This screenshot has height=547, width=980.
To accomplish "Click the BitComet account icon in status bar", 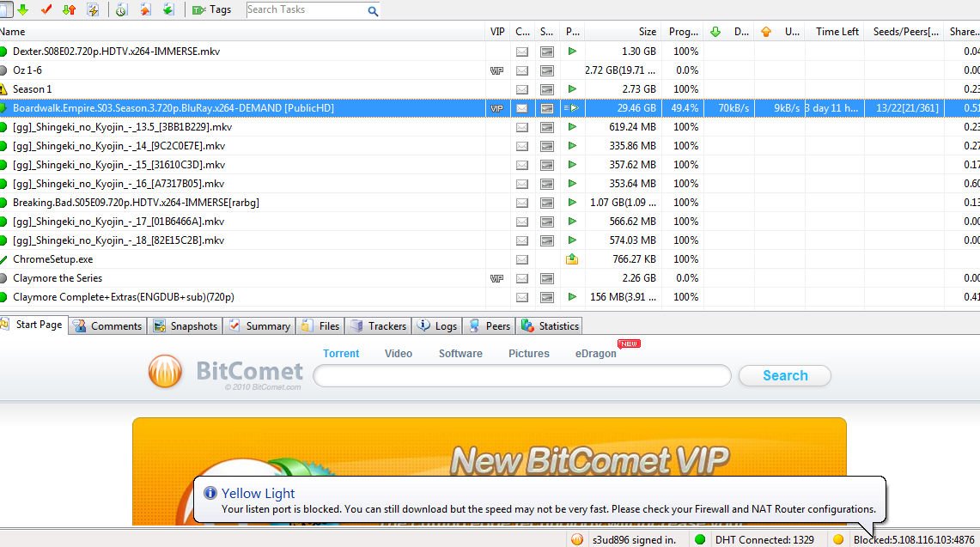I will click(x=577, y=539).
